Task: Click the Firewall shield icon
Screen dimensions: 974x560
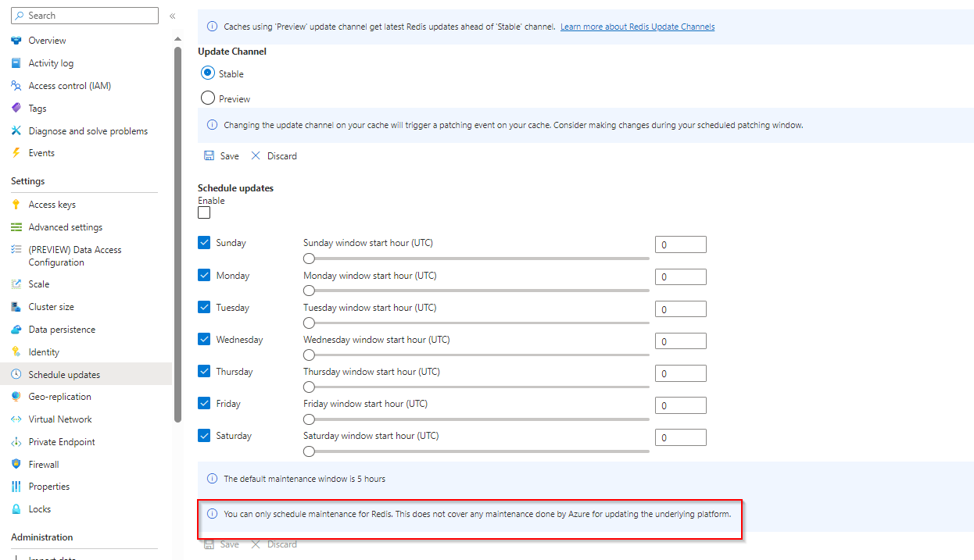Action: click(x=16, y=465)
